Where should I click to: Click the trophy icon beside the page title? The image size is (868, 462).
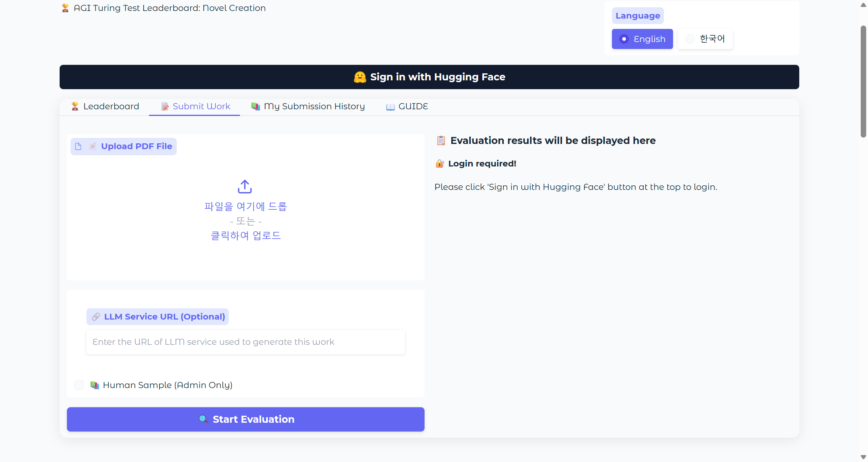pyautogui.click(x=65, y=8)
